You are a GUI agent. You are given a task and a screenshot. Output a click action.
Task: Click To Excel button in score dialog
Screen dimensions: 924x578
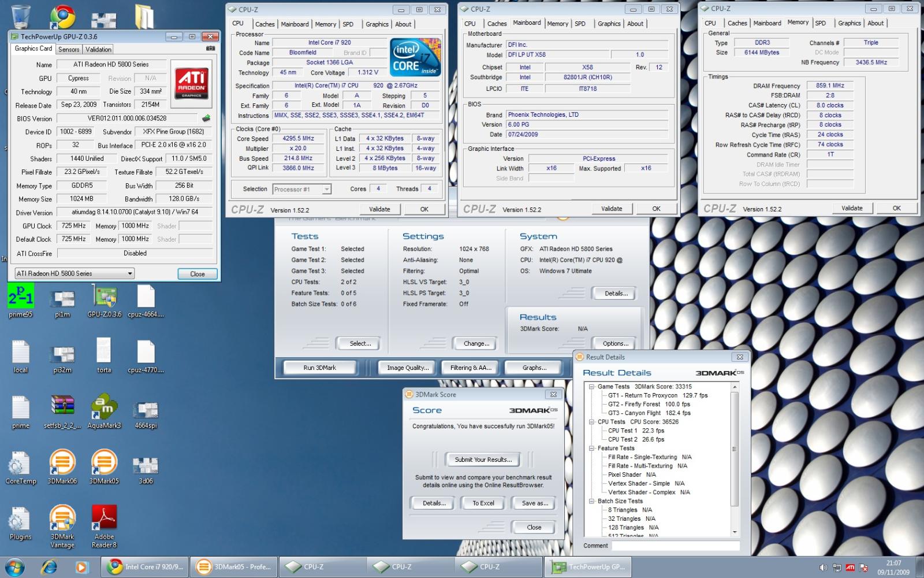point(483,503)
